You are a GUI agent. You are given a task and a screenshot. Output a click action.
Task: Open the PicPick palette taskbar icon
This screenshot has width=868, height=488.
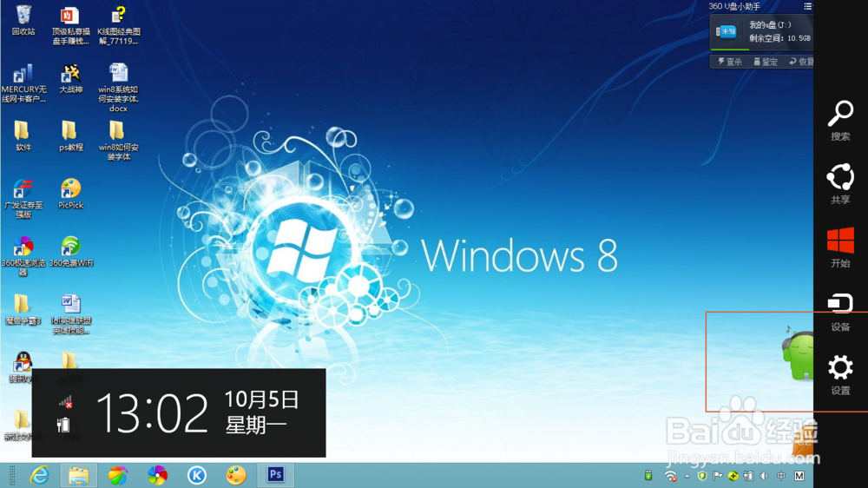236,475
